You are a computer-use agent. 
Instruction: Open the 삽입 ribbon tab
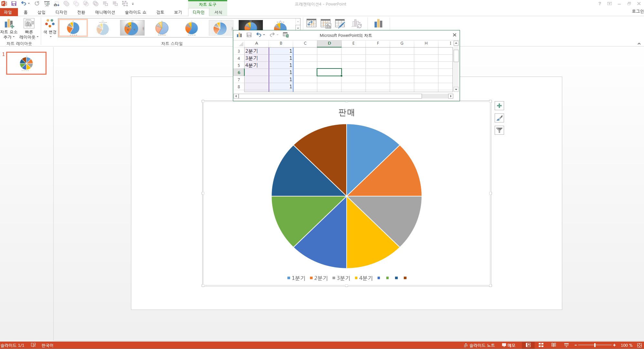(x=41, y=12)
